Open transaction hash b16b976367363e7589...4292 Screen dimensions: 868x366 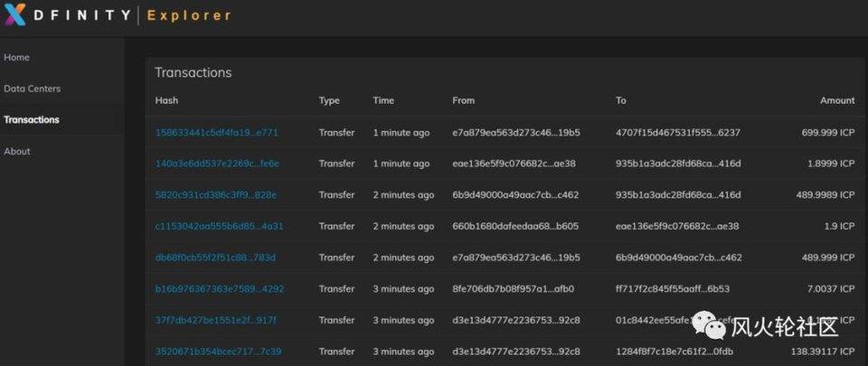pyautogui.click(x=220, y=289)
